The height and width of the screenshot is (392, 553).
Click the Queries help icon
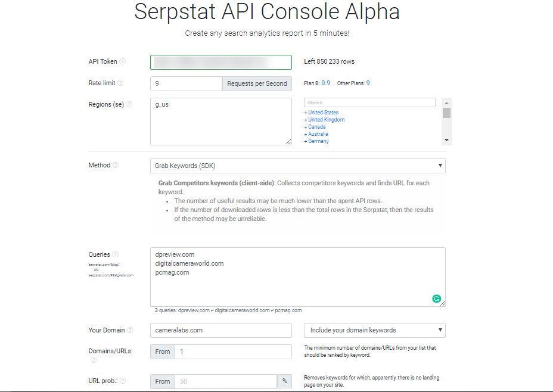(x=116, y=254)
